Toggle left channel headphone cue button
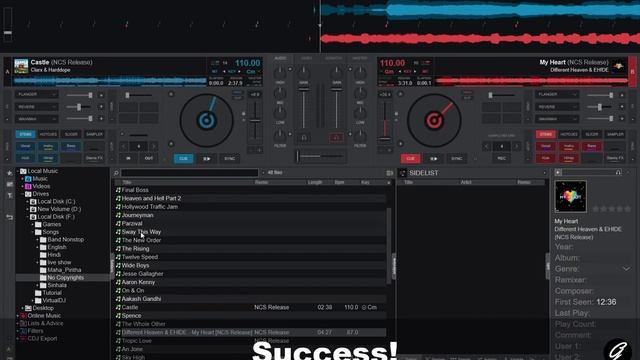Viewport: 640px width, 360px height. [304, 138]
